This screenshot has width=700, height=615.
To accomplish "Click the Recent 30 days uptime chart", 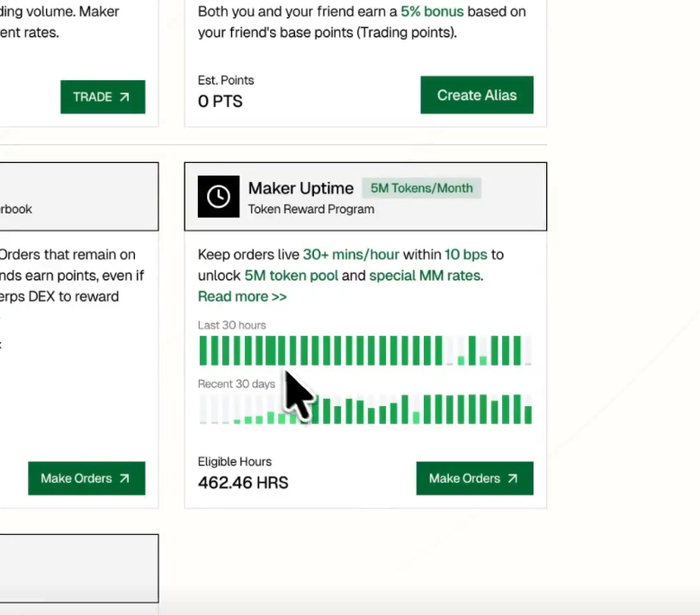I will pos(365,409).
